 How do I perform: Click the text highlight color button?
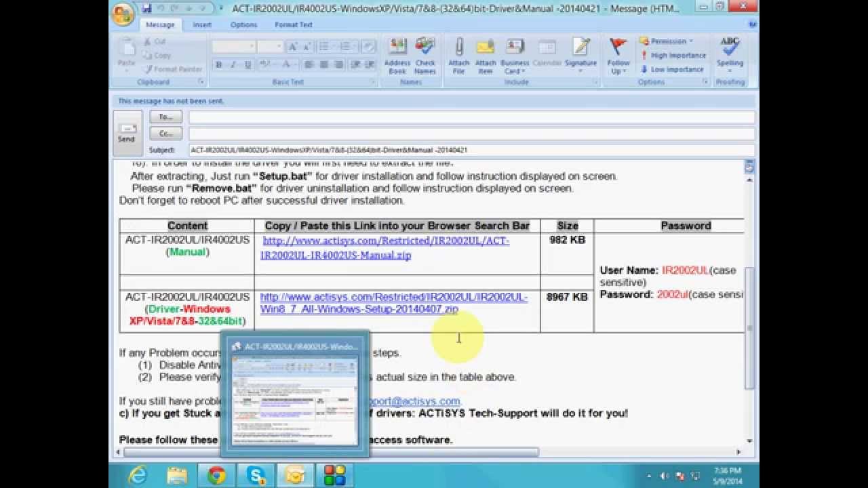(265, 64)
